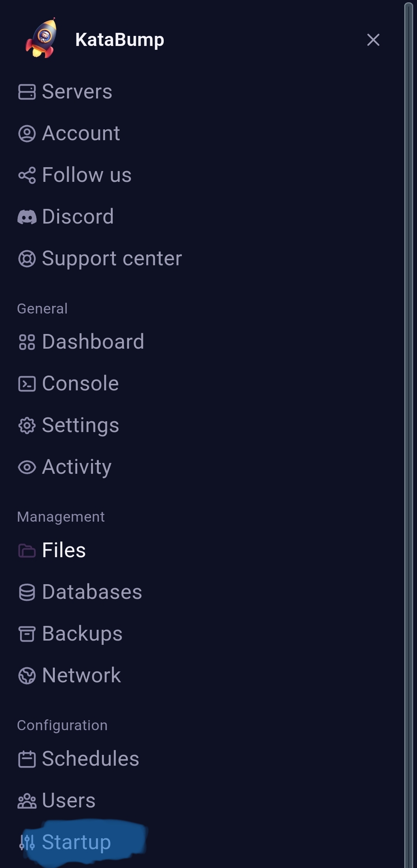
Task: Click the KataBump rocket logo
Action: pyautogui.click(x=41, y=38)
